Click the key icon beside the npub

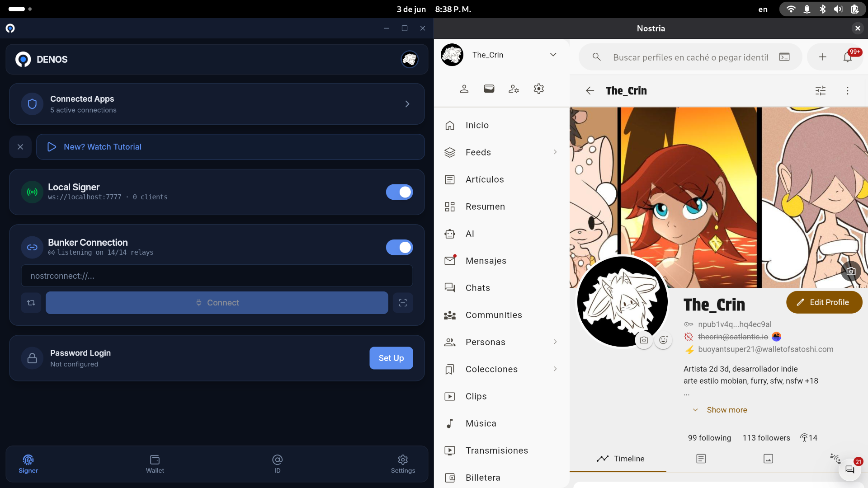coord(689,324)
